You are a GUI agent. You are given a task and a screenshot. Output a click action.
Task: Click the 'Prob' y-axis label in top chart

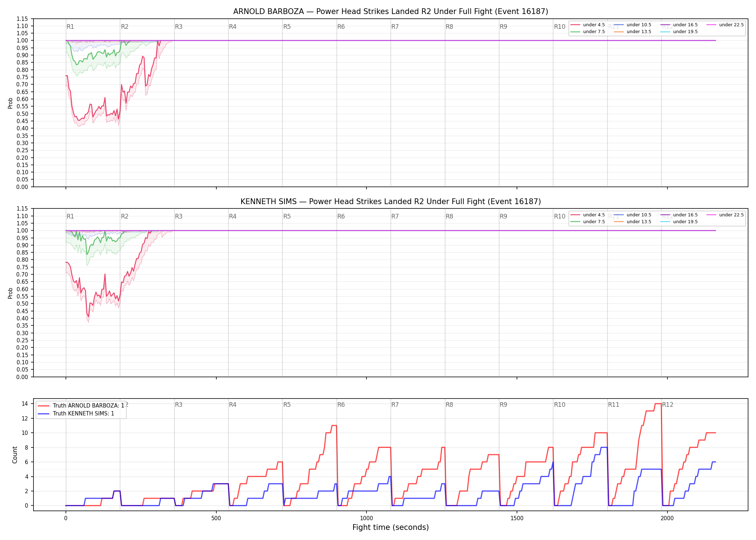[x=10, y=103]
